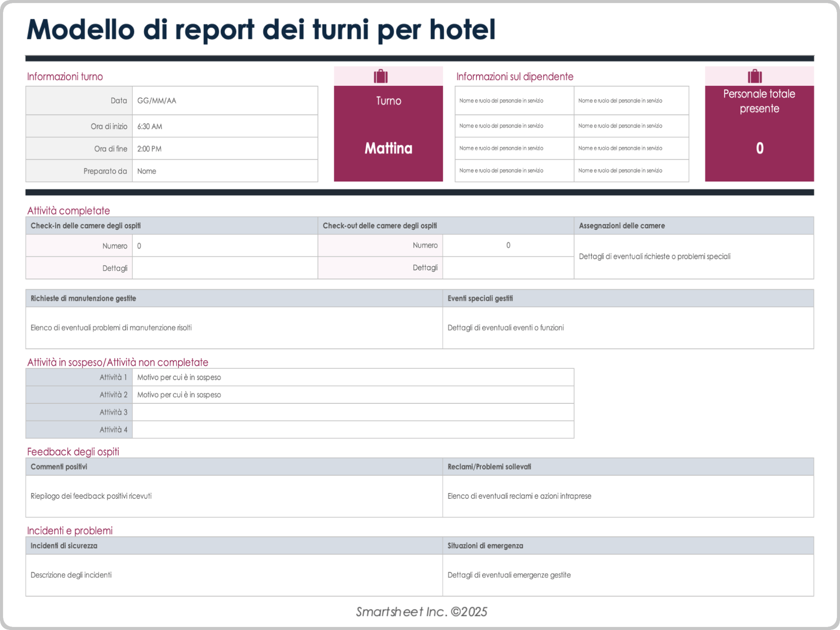Select the Ora di inizio field with 6:30 AM
The image size is (840, 630).
pos(224,126)
